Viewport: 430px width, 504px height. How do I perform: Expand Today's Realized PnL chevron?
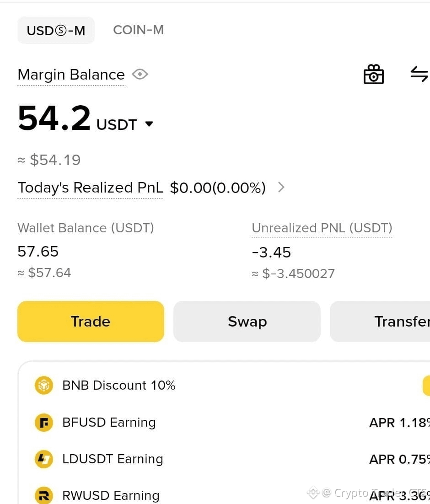pyautogui.click(x=281, y=187)
